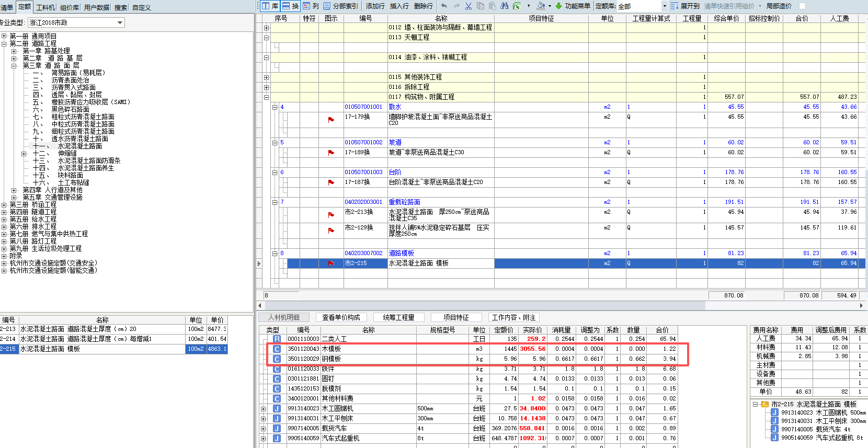Click the 展开到 expand-to icon

(675, 6)
